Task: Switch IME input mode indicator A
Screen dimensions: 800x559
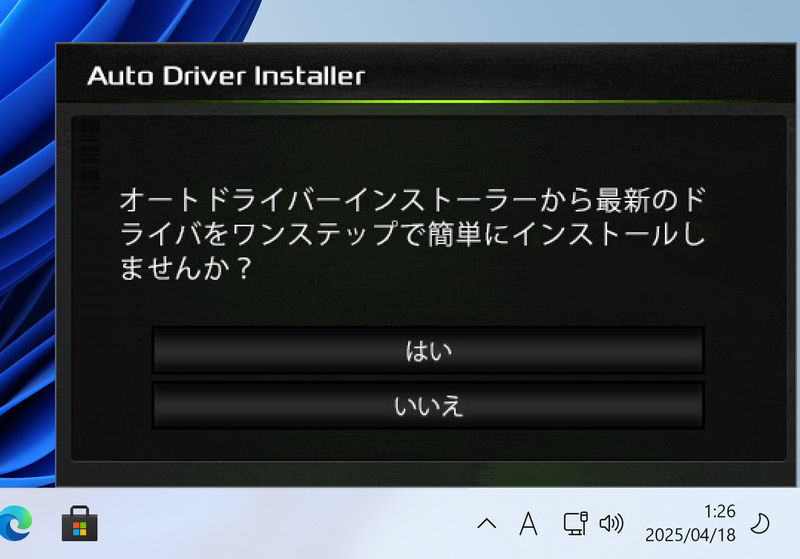Action: [528, 523]
